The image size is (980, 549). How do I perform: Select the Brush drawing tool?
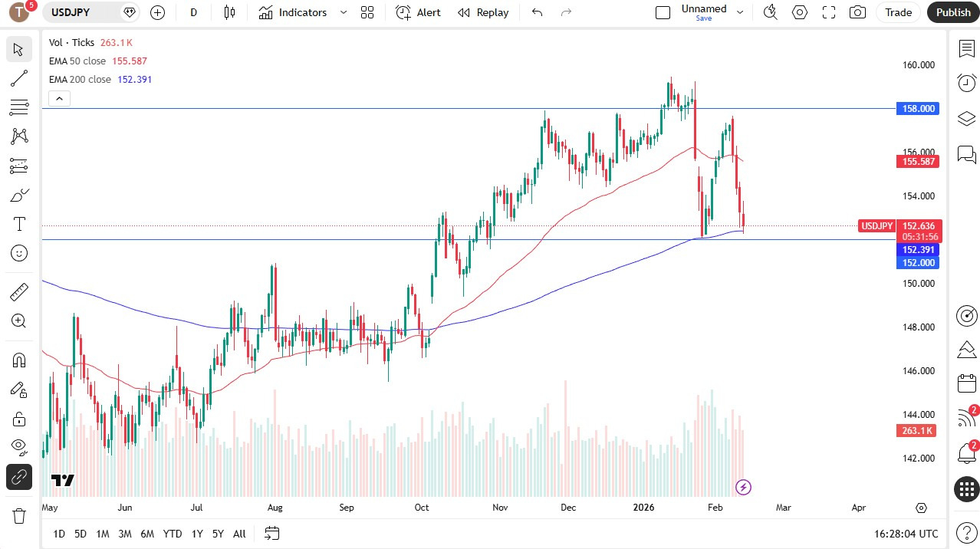coord(18,195)
